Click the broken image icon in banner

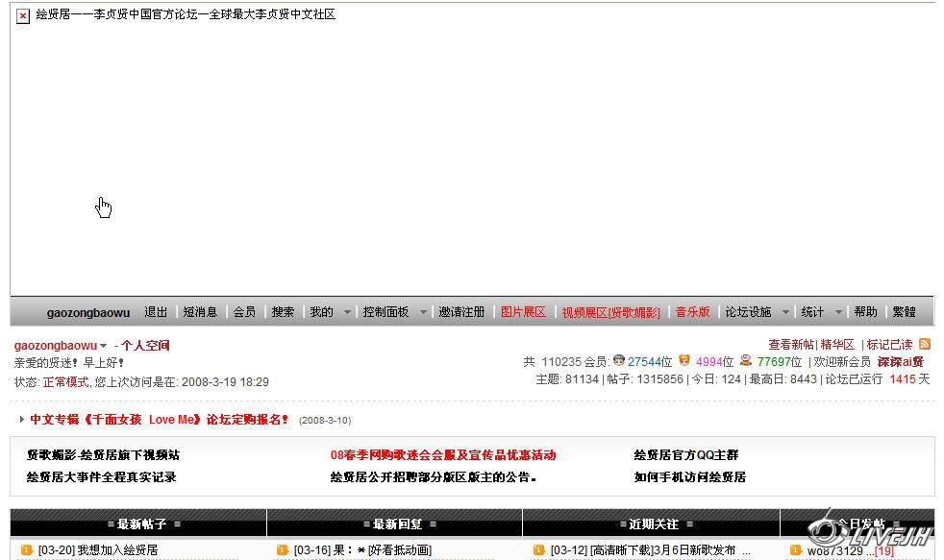click(x=23, y=16)
